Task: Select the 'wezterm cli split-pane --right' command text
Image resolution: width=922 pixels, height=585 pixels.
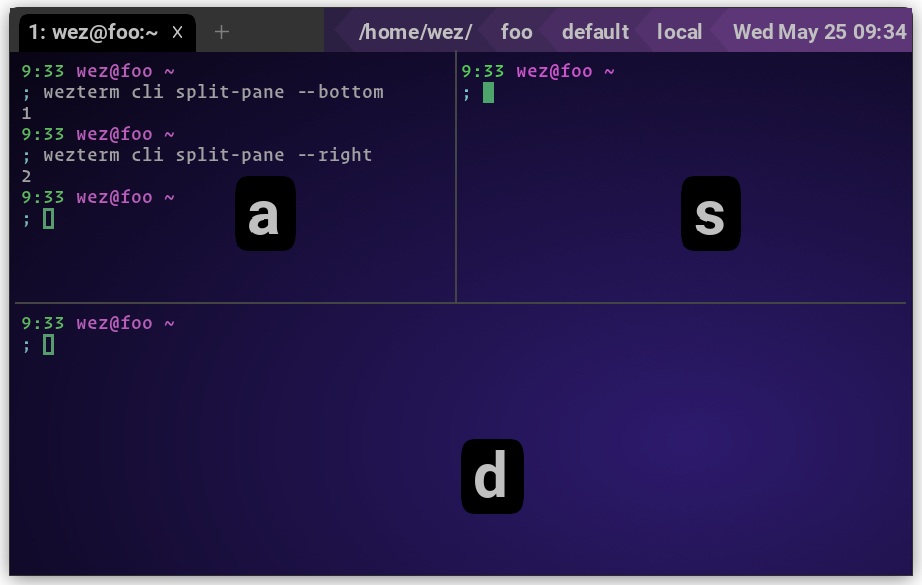Action: pyautogui.click(x=206, y=155)
